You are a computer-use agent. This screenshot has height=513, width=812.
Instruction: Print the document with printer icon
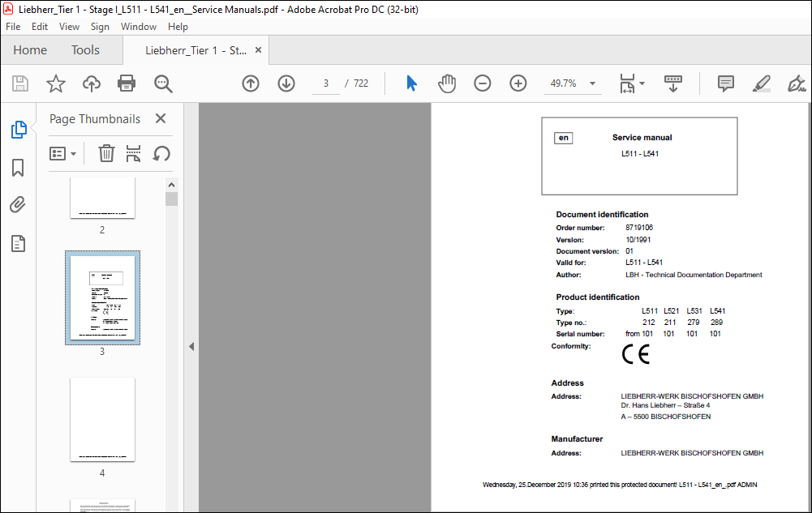127,83
